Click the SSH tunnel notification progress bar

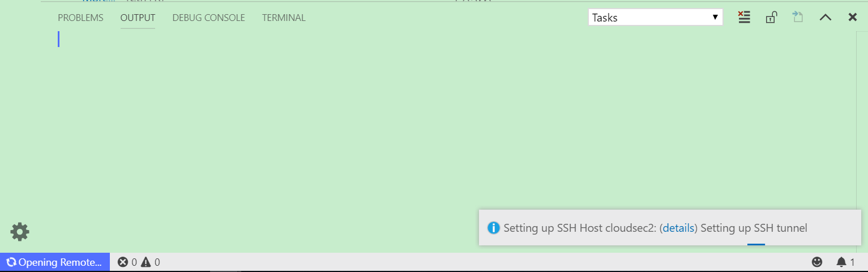click(756, 244)
